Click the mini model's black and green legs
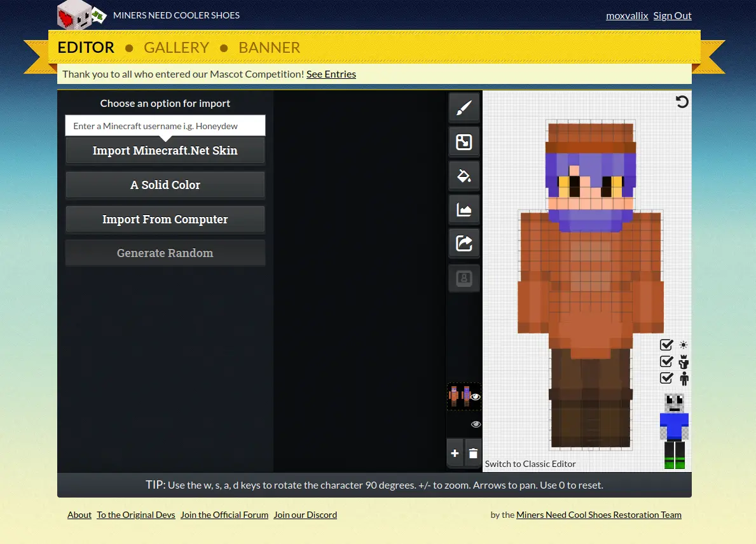Viewport: 756px width, 544px height. [674, 454]
